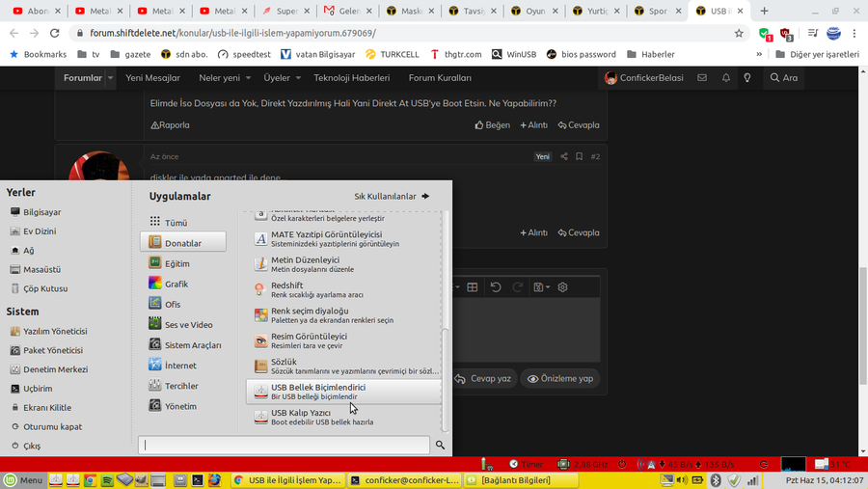This screenshot has width=868, height=489.
Task: Select the İnternet category
Action: point(183,366)
